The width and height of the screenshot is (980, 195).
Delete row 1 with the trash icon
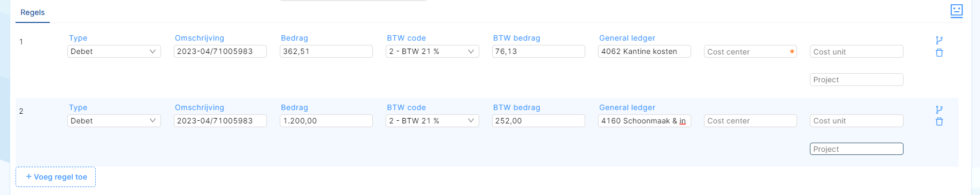point(939,52)
